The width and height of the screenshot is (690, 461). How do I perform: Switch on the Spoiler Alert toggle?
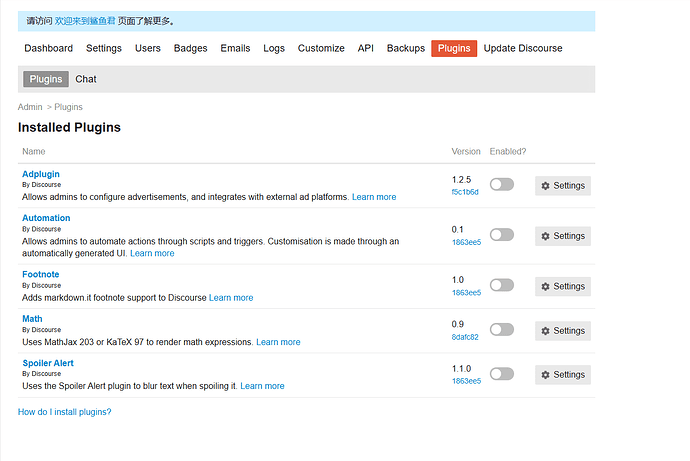pyautogui.click(x=502, y=374)
